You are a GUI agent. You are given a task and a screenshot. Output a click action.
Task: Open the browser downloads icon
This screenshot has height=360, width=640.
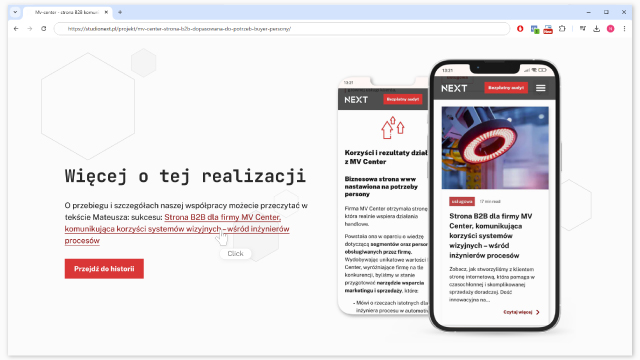coord(596,29)
